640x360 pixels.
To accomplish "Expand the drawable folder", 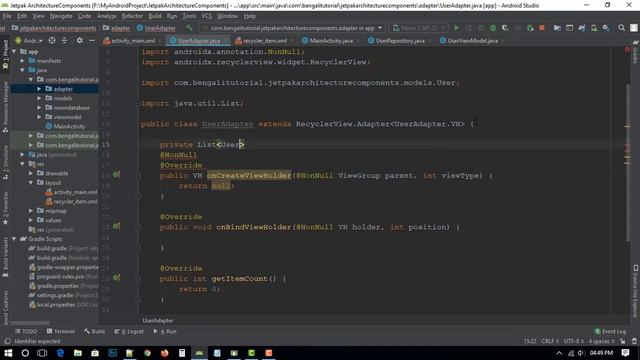I will pyautogui.click(x=31, y=173).
